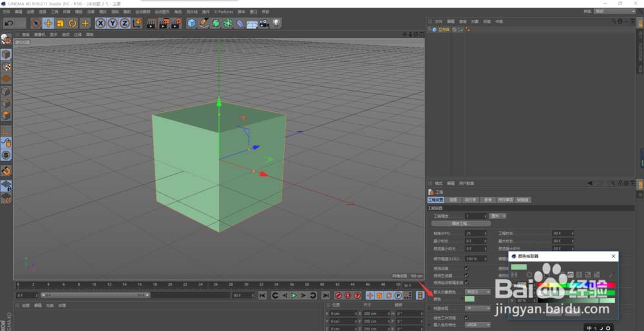Select the Move tool in top toolbar
644x331 pixels.
click(48, 23)
